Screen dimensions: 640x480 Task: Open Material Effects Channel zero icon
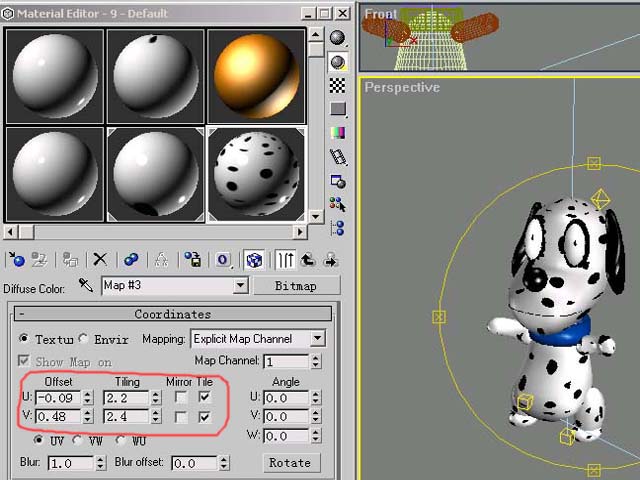(x=223, y=260)
